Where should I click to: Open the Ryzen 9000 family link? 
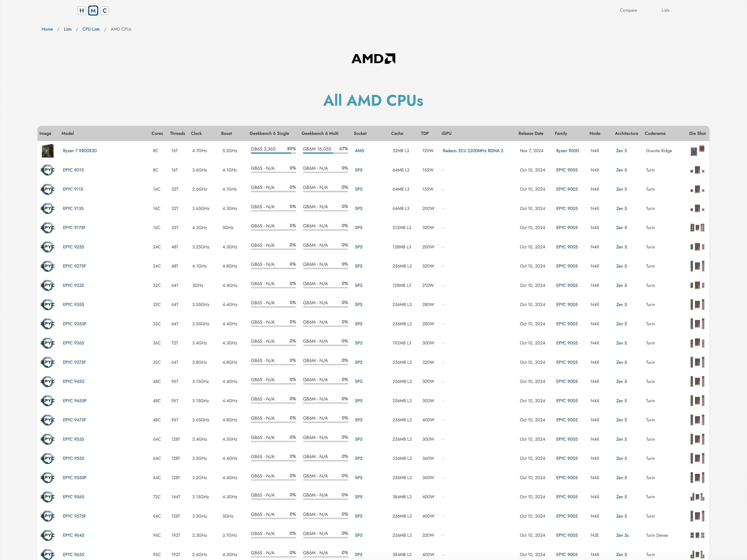[x=567, y=151]
